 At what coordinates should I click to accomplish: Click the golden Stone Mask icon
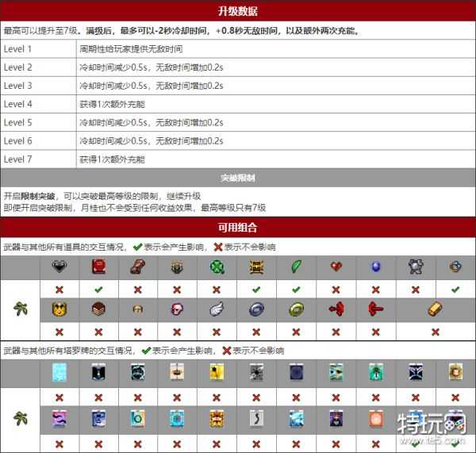58,309
